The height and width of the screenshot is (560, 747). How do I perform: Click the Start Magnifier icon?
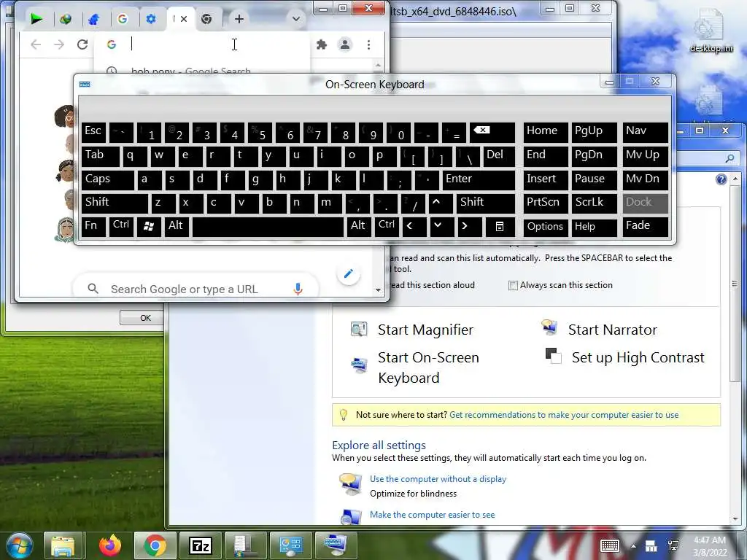pos(359,329)
